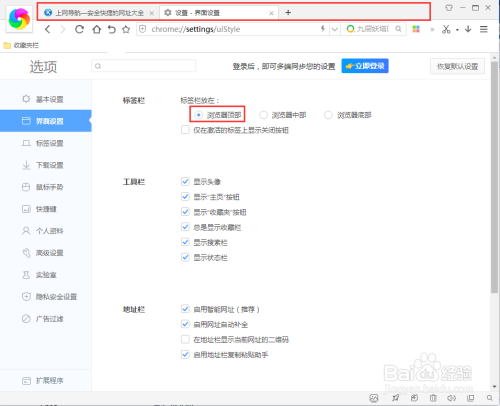Viewport: 500px width, 406px height.
Task: Open dropdown arrow beside scissors icon
Action: tap(457, 30)
